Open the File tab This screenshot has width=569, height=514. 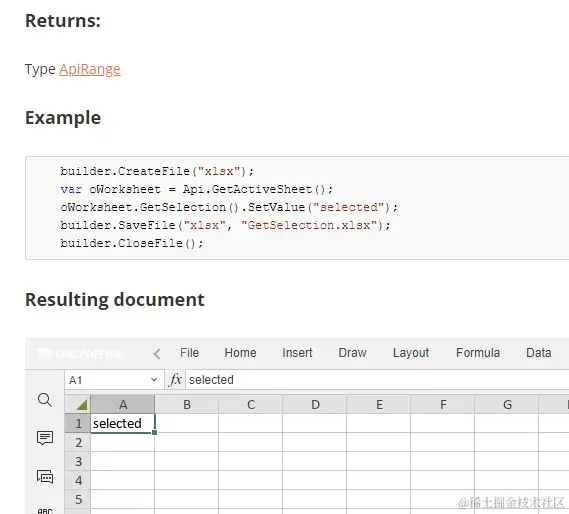coord(189,353)
